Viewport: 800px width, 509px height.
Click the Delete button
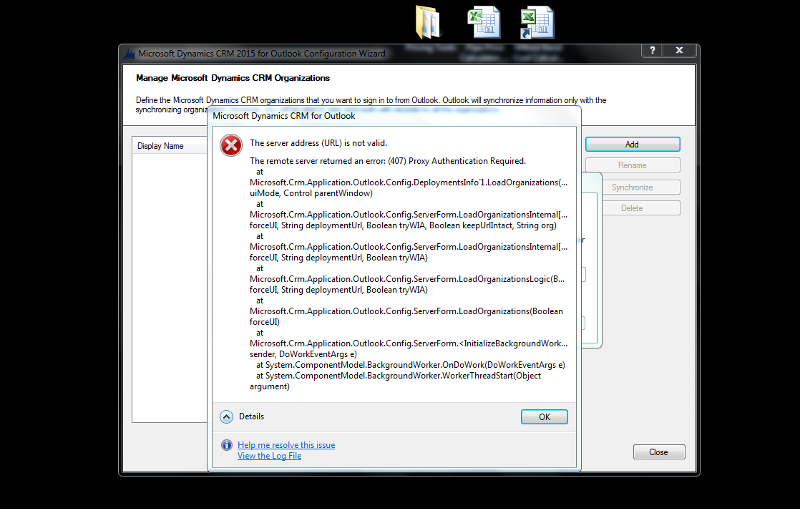[x=633, y=208]
